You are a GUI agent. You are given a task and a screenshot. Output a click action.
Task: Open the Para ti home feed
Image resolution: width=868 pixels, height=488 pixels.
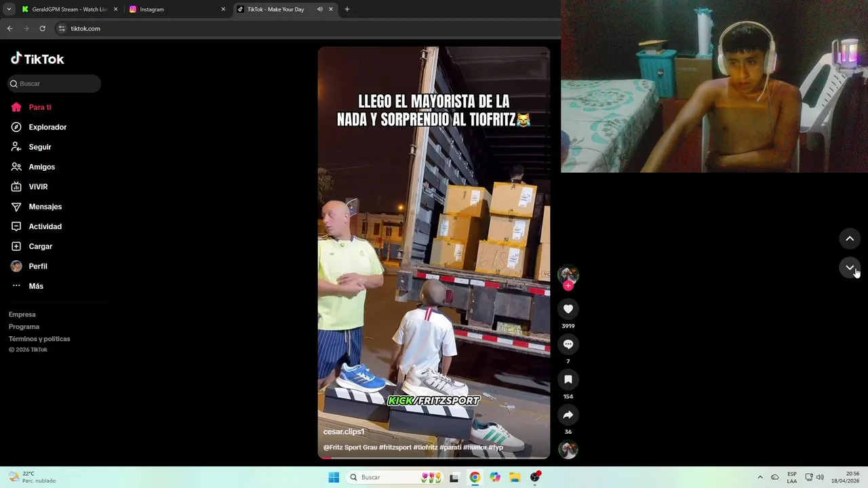coord(31,107)
